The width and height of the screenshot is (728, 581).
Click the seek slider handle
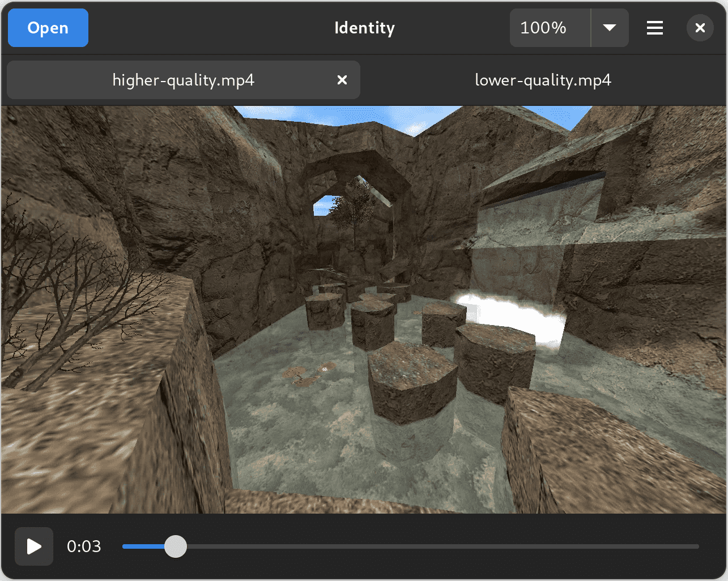click(x=176, y=546)
